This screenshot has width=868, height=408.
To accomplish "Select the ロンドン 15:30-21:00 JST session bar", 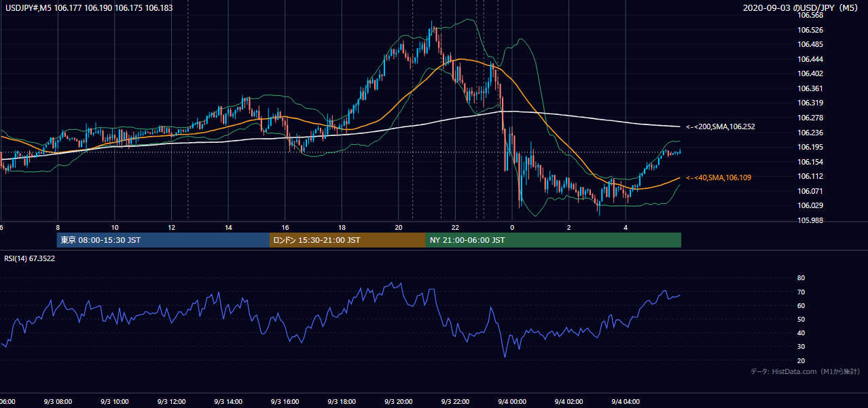I will (348, 240).
